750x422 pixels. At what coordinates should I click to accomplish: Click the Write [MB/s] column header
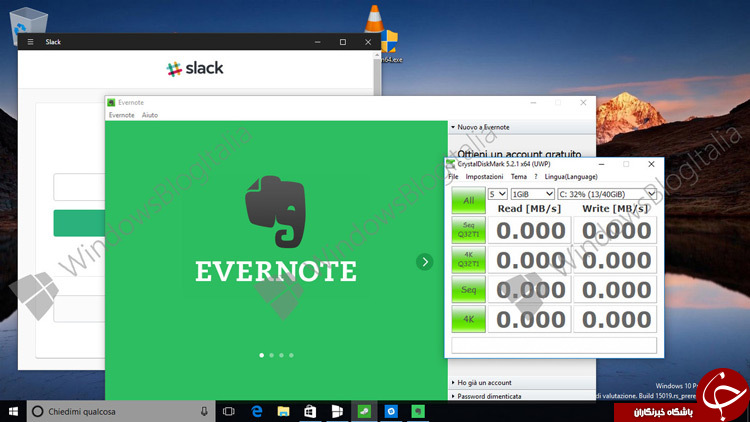click(x=615, y=209)
